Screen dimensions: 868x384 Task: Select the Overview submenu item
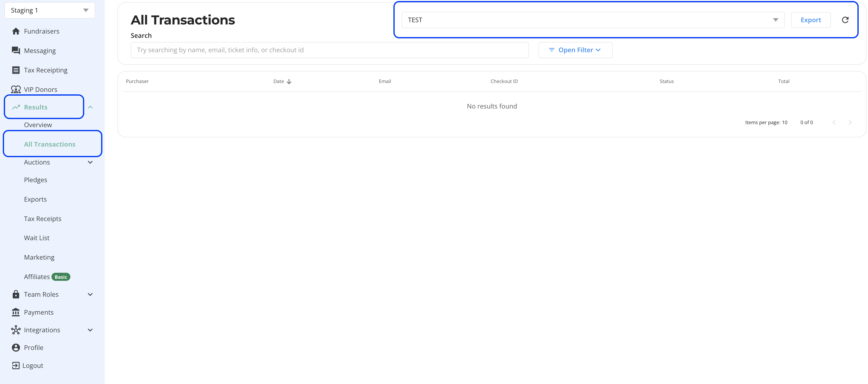38,125
